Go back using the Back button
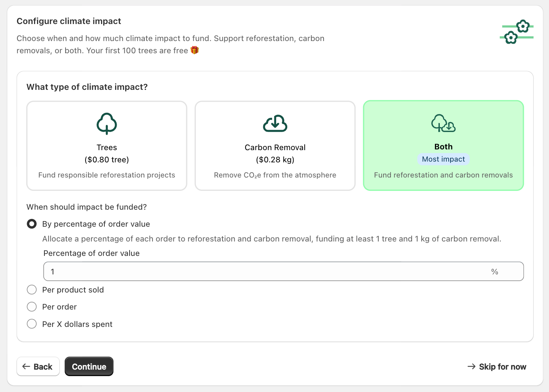This screenshot has width=549, height=392. (x=38, y=366)
